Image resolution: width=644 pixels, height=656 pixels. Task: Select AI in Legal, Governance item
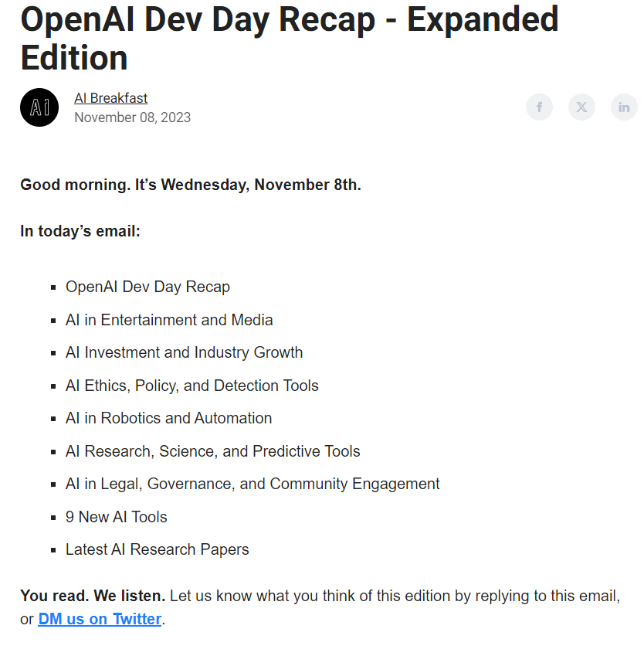[253, 484]
